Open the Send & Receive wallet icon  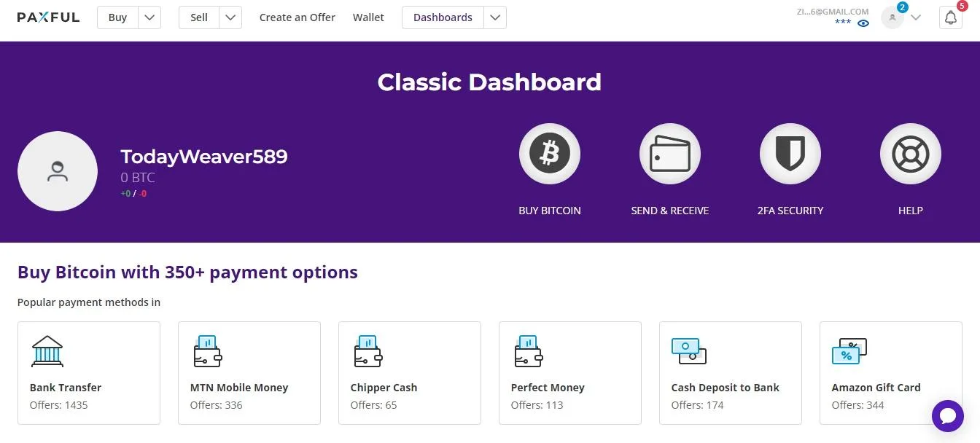(669, 154)
